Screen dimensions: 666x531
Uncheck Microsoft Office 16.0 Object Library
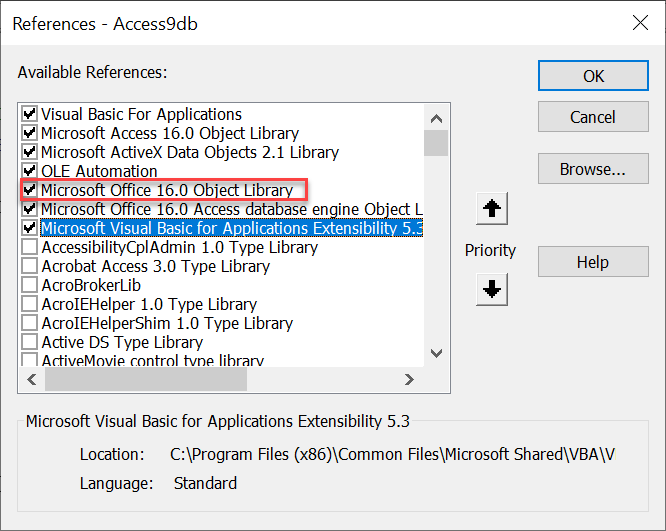coord(29,190)
